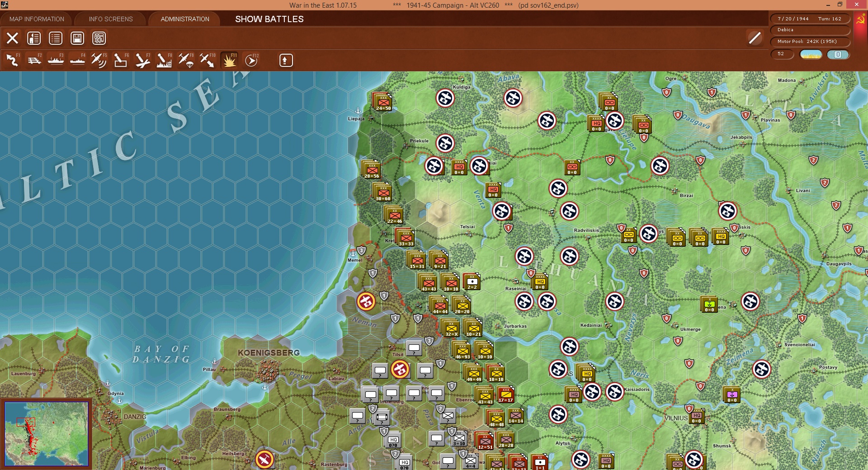Screen dimensions: 868x470
Task: Switch to the INFO SCREENS tab
Action: [111, 19]
